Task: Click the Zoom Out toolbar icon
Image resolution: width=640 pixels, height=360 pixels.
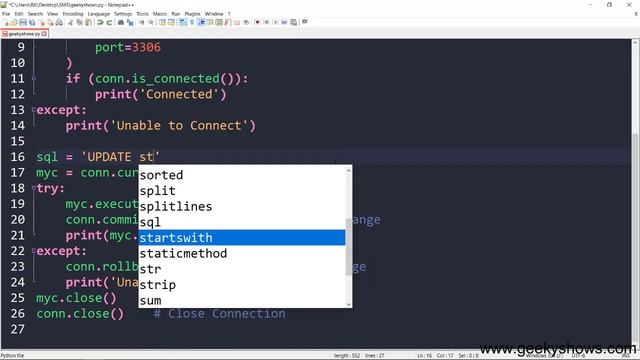Action: click(x=151, y=22)
